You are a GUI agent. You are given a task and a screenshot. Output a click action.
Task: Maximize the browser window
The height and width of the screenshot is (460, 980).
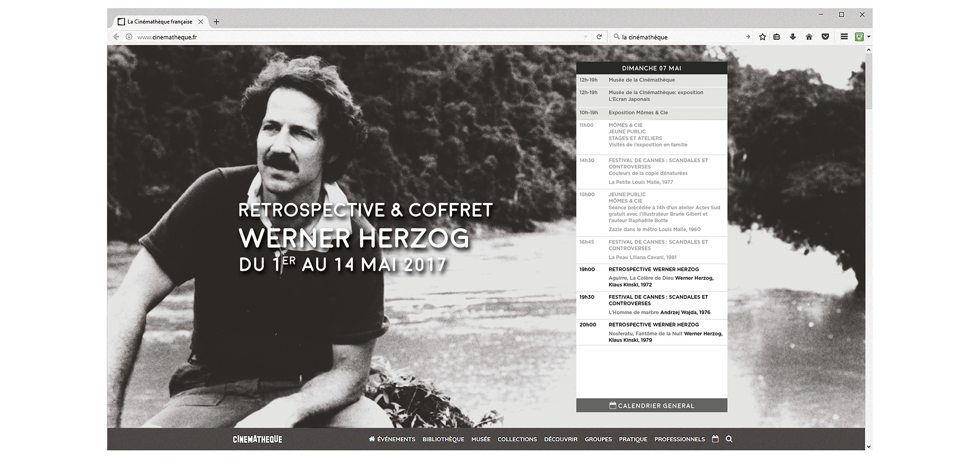[x=842, y=14]
